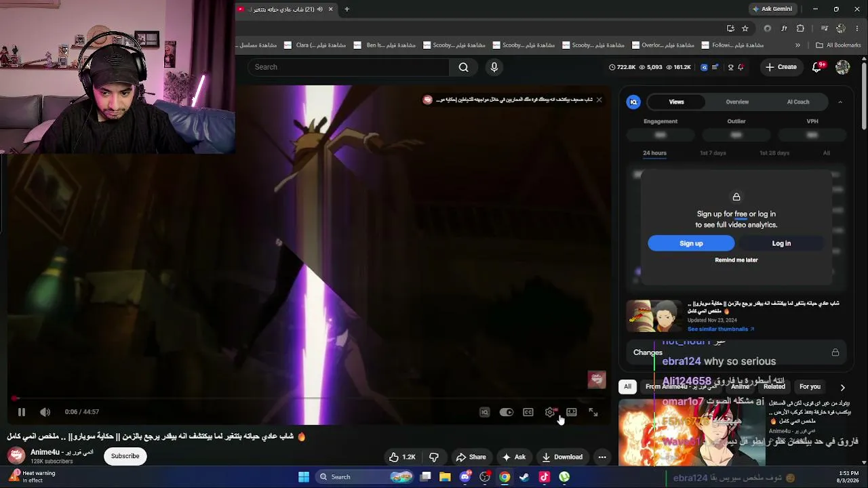Collapse the vidIQ panel with the chevron
The image size is (868, 488).
coord(840,102)
